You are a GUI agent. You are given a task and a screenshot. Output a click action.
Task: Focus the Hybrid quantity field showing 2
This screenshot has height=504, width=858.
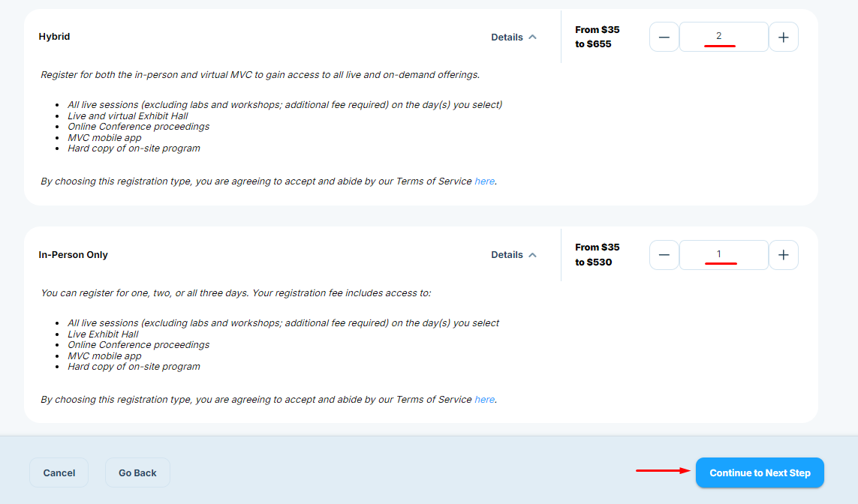[723, 37]
